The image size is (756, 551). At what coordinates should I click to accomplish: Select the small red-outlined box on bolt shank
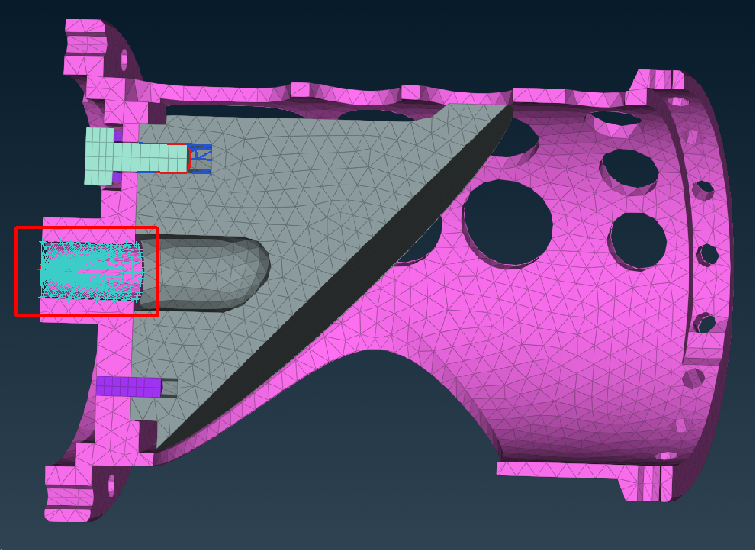(172, 158)
